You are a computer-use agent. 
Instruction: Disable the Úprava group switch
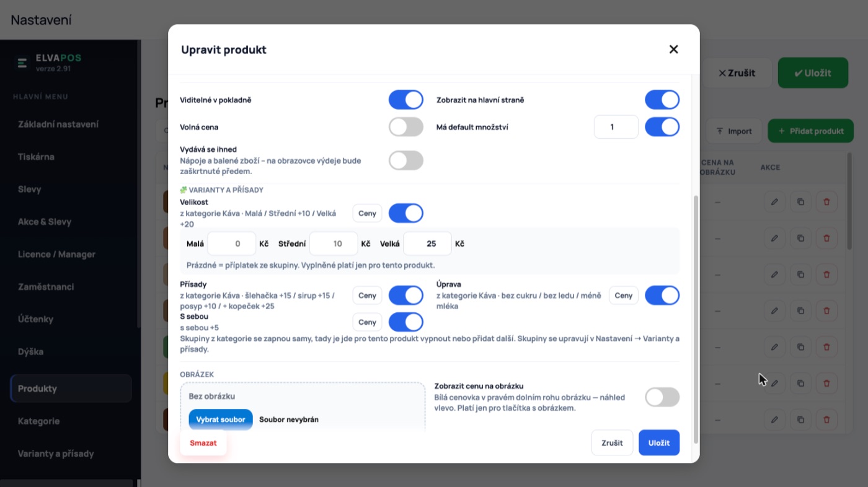662,296
